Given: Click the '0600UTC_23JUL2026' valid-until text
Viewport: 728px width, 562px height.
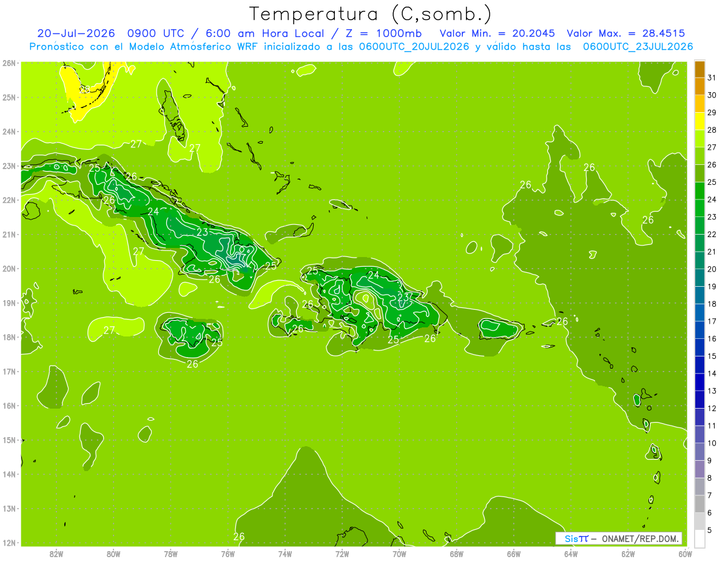Looking at the screenshot, I should pos(638,47).
